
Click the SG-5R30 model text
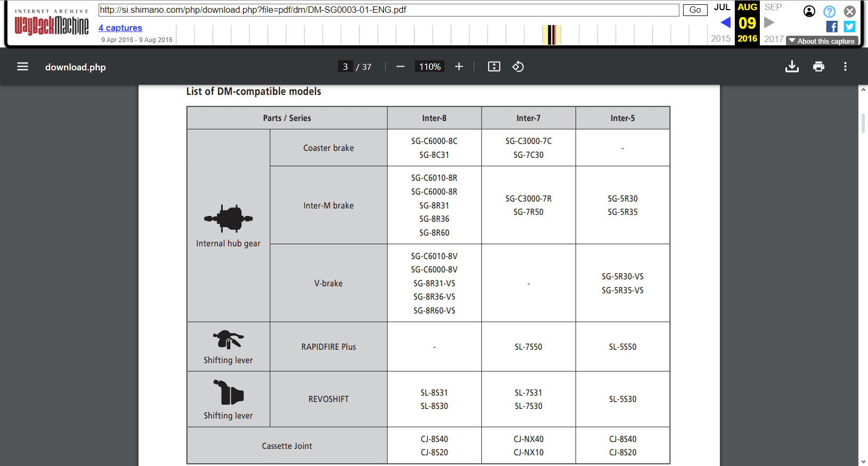[623, 199]
